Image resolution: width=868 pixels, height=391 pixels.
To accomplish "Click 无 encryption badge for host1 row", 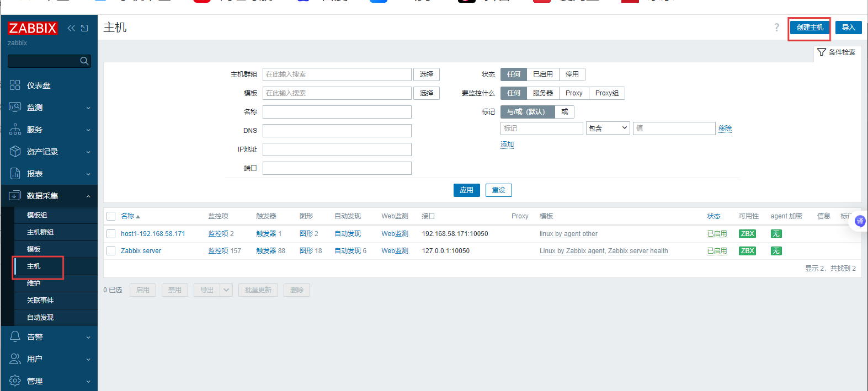I will pyautogui.click(x=776, y=234).
